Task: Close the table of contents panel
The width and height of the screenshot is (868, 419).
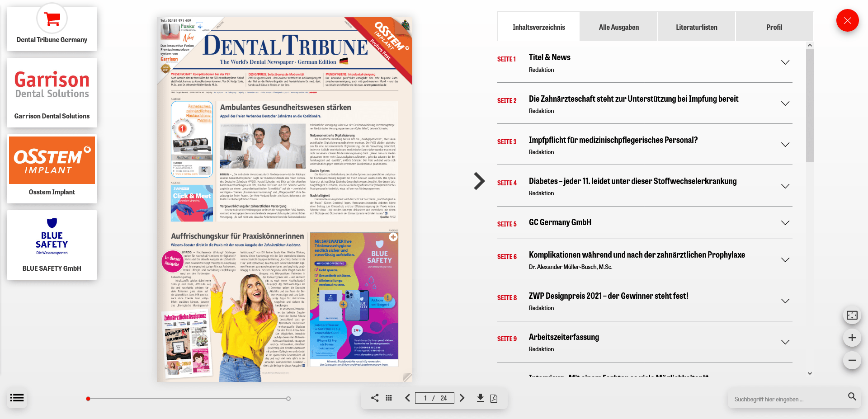Action: point(847,20)
